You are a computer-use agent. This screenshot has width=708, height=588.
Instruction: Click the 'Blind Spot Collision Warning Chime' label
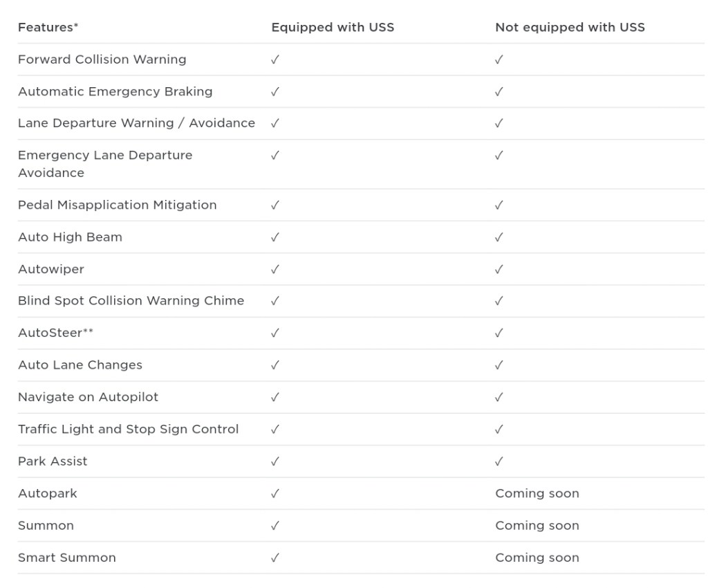[131, 301]
